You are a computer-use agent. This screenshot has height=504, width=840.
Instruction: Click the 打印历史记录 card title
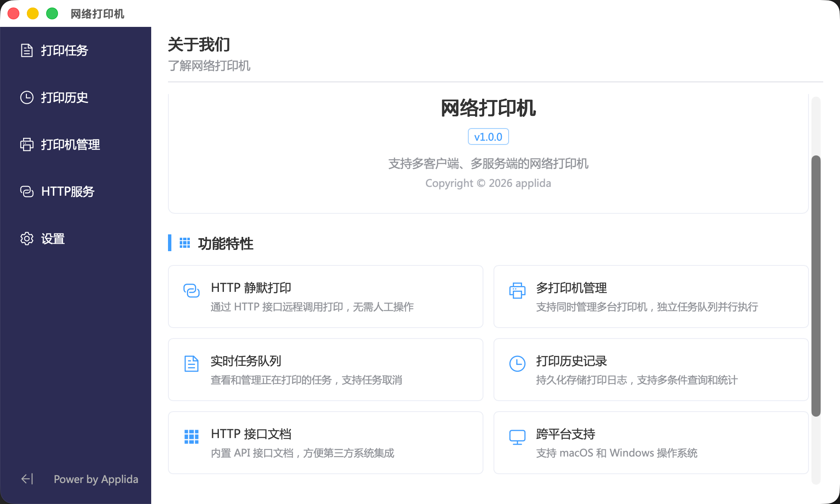pyautogui.click(x=572, y=361)
